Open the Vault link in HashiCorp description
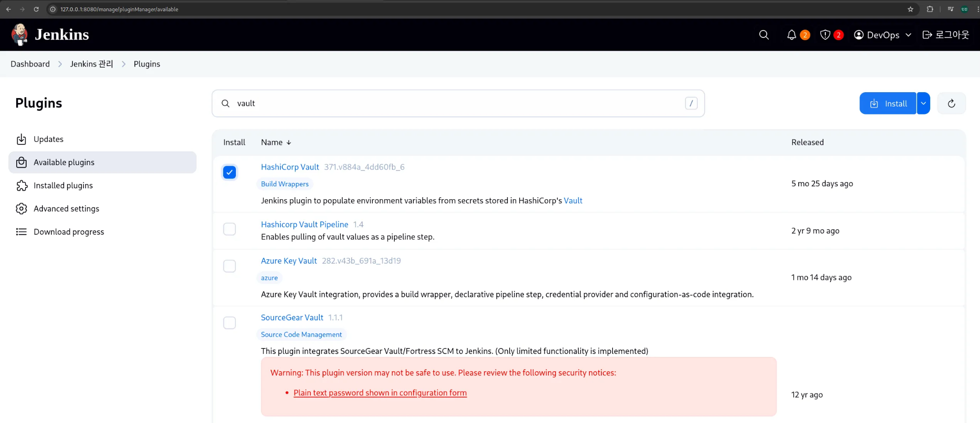The width and height of the screenshot is (980, 423). pyautogui.click(x=573, y=201)
